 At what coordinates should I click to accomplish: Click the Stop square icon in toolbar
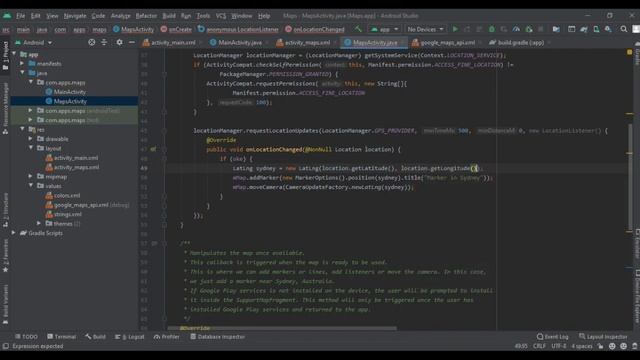click(541, 29)
